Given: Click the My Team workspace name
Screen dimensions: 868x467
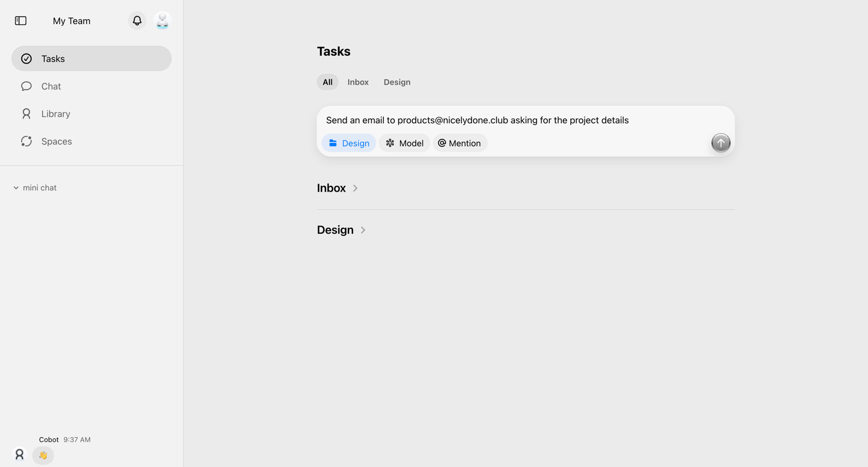Looking at the screenshot, I should [72, 21].
